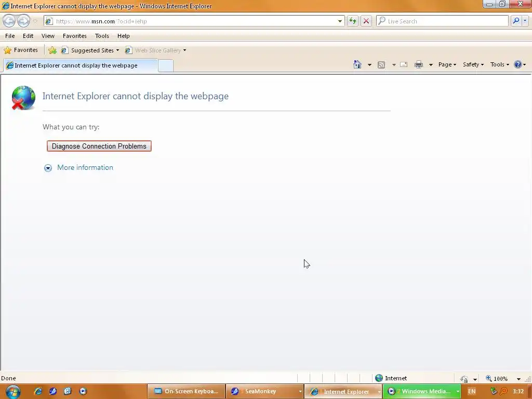Click the Protected Mode lock icon
Image resolution: width=532 pixels, height=399 pixels.
coord(464,379)
